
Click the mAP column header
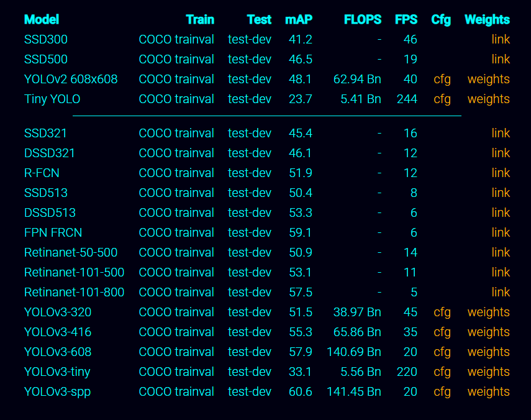pos(299,20)
